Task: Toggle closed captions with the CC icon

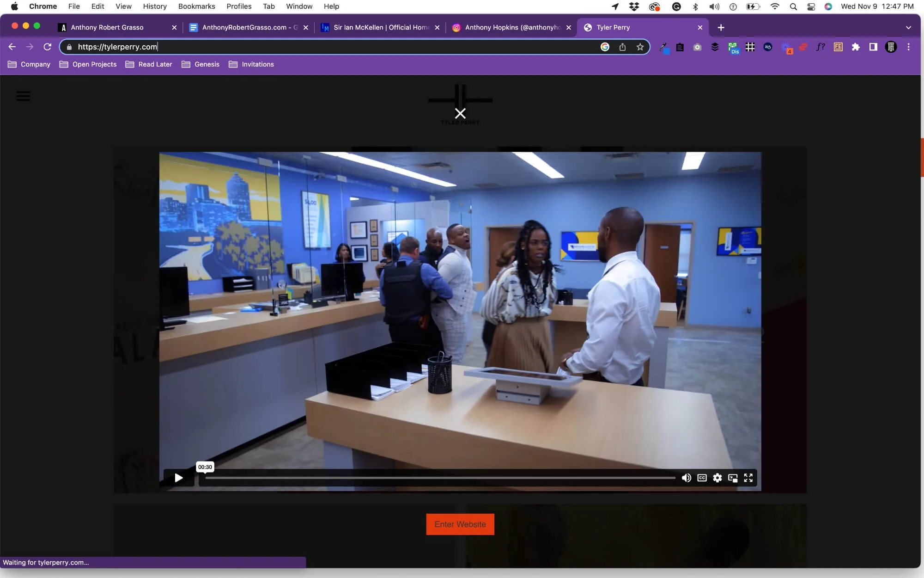Action: pyautogui.click(x=702, y=478)
